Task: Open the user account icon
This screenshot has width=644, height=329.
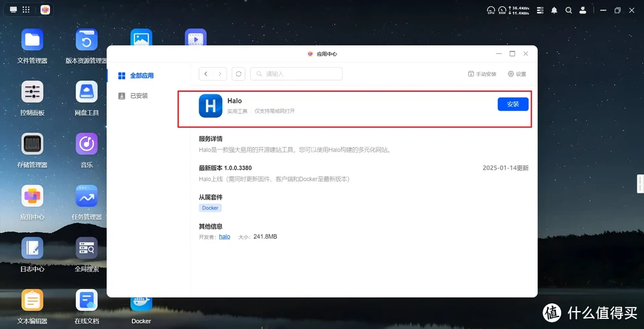Action: pyautogui.click(x=583, y=10)
